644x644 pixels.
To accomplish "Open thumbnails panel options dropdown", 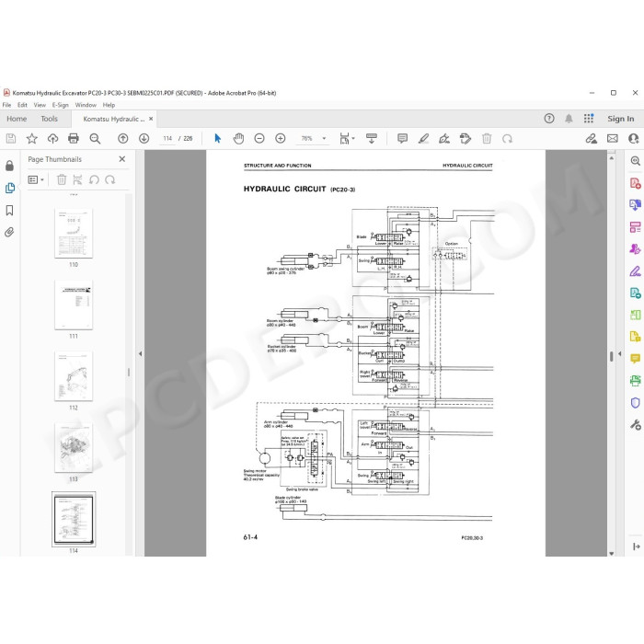I will click(x=36, y=180).
